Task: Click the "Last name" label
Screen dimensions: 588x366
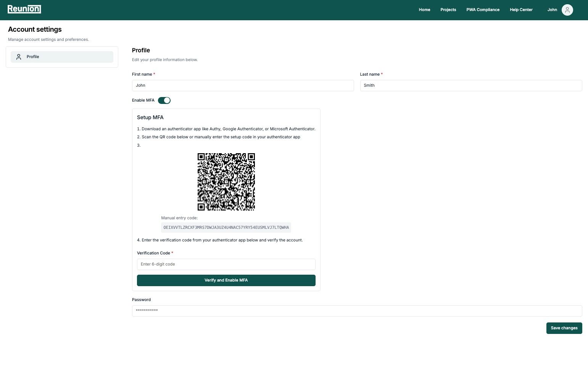Action: point(370,74)
